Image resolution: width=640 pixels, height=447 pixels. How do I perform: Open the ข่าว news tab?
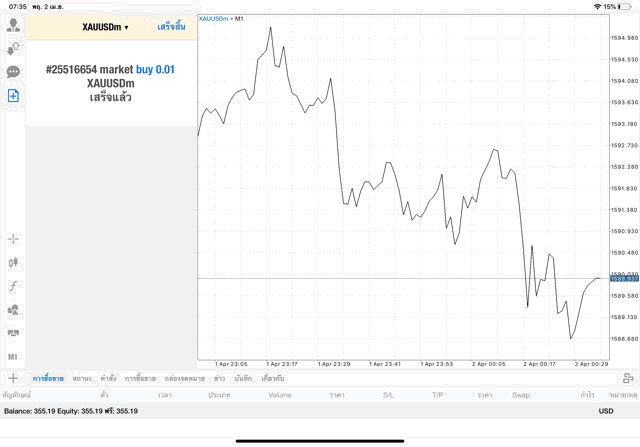[220, 378]
